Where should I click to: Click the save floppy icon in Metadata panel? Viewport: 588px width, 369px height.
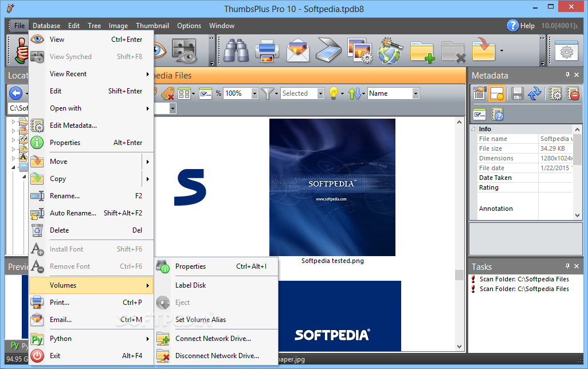click(517, 93)
